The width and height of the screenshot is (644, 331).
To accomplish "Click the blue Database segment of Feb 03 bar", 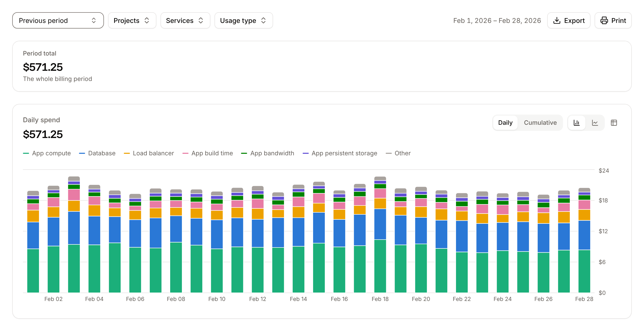I will 74,228.
